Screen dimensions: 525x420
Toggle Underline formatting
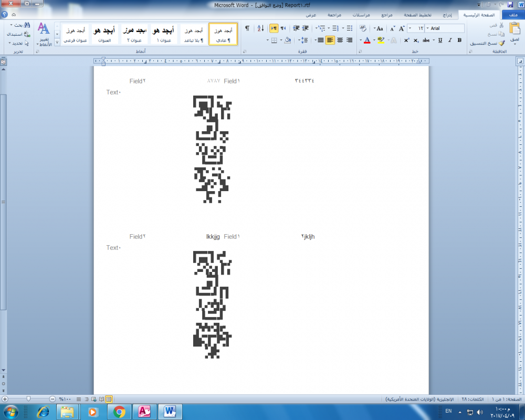[440, 40]
